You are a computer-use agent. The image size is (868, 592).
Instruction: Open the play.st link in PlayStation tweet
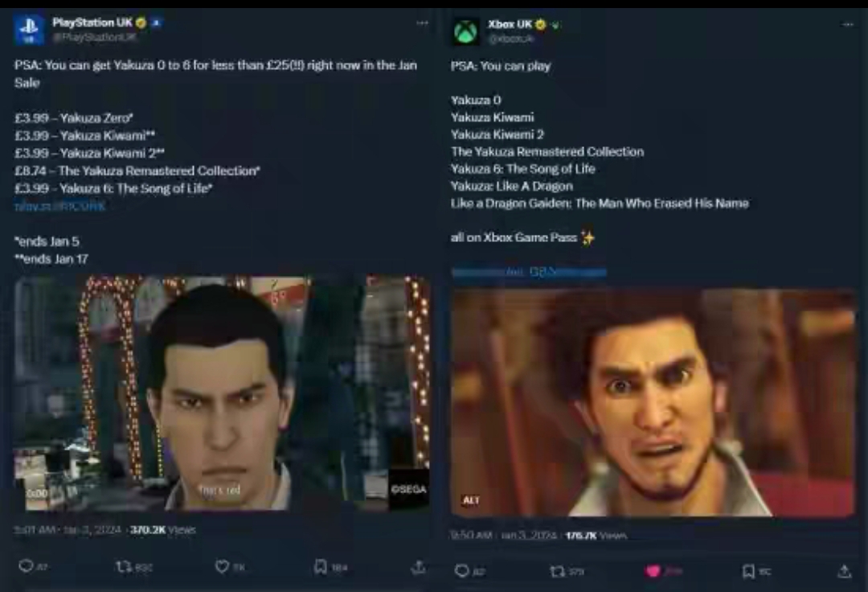[x=59, y=206]
